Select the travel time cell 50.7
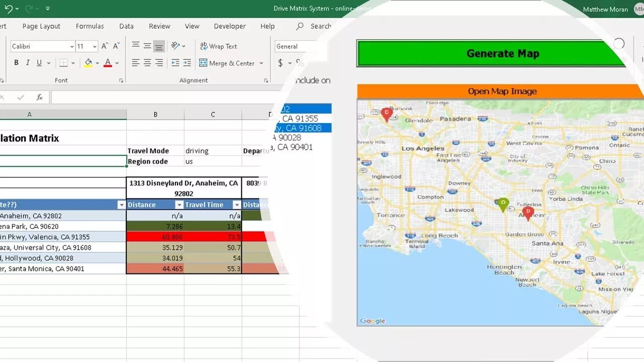This screenshot has width=644, height=362. [213, 247]
